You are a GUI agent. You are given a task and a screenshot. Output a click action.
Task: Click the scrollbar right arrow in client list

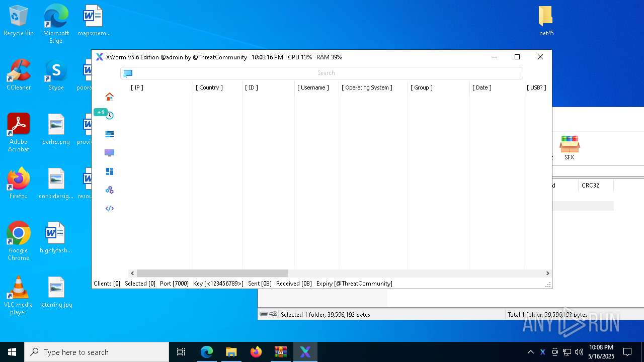point(547,274)
